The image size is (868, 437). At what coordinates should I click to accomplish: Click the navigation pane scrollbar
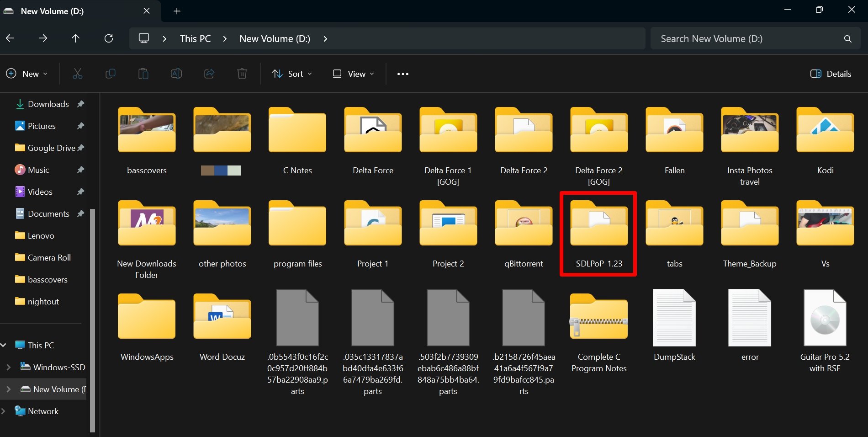[x=93, y=320]
